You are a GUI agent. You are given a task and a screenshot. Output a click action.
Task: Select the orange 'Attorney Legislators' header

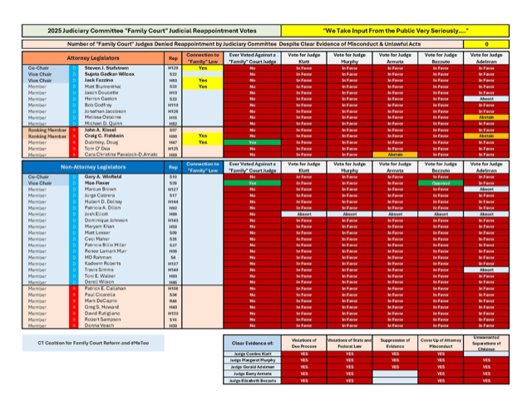point(93,58)
